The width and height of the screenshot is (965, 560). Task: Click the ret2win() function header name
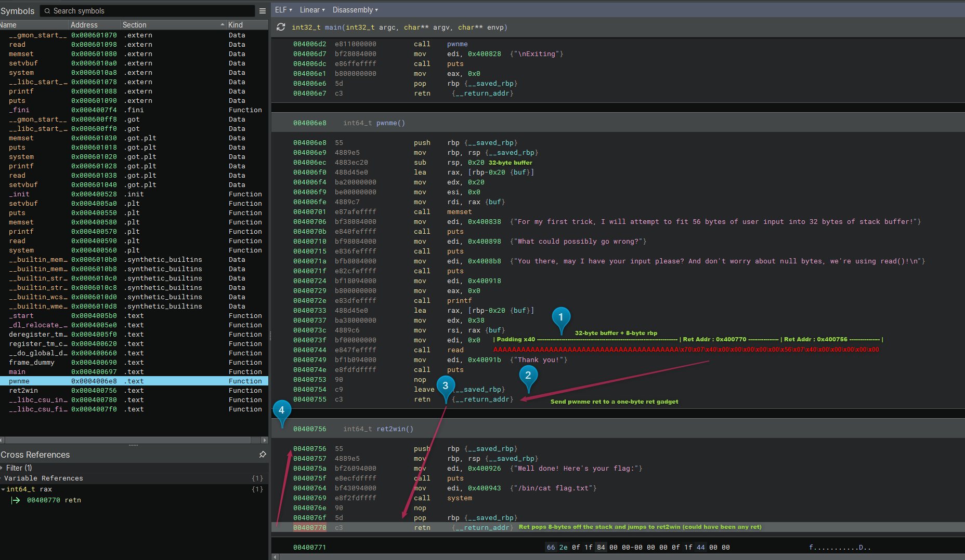tap(395, 429)
